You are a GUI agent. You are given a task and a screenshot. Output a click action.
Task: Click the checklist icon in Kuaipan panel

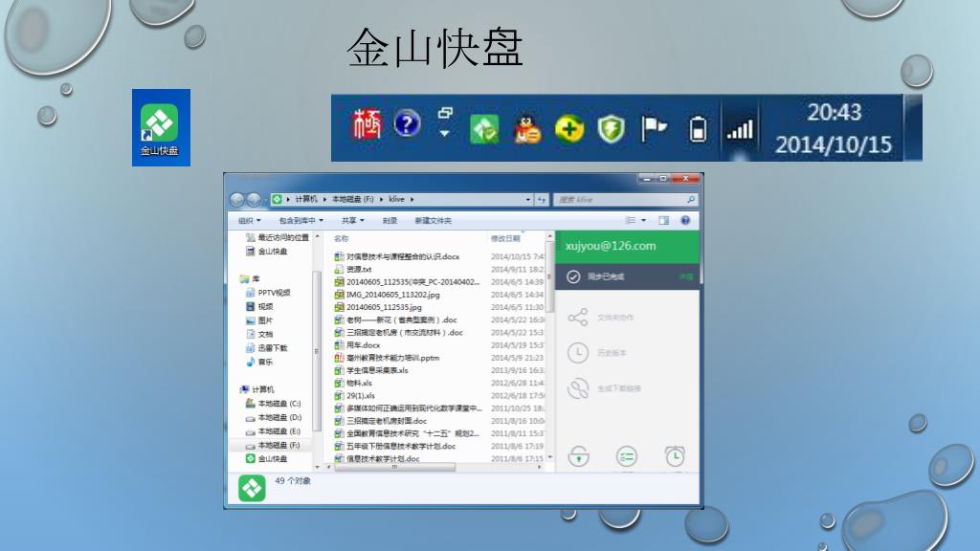pos(626,456)
